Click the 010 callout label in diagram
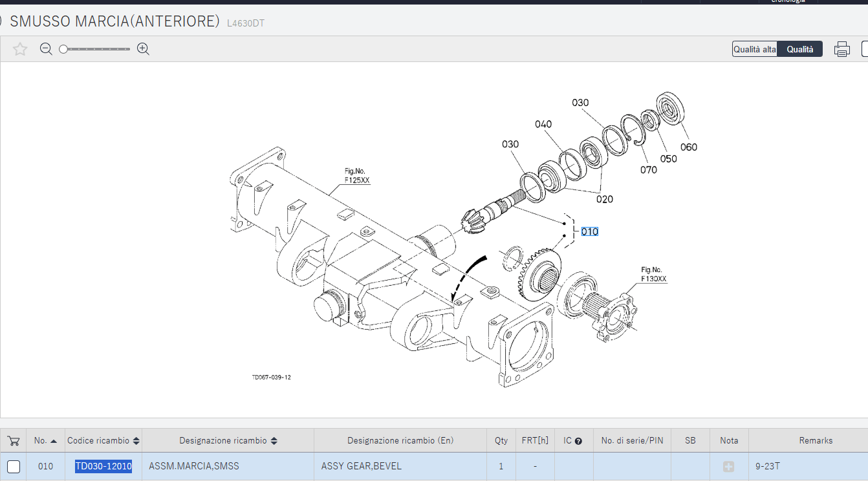 point(589,231)
